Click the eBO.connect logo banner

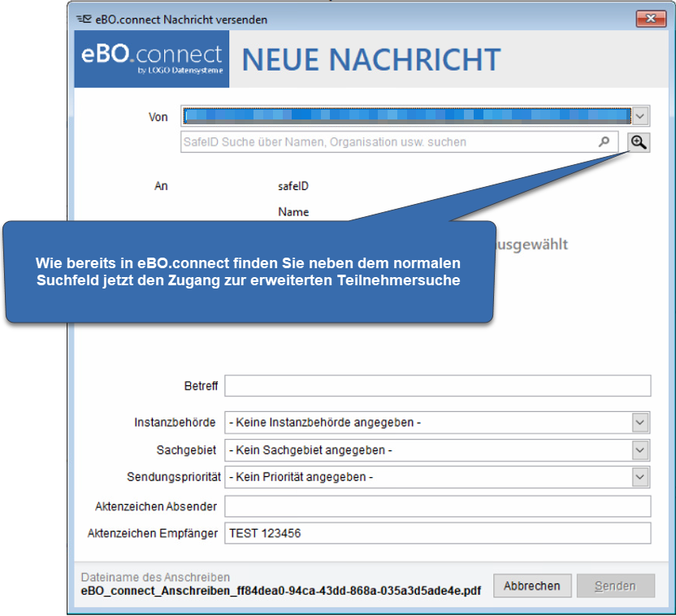click(152, 59)
